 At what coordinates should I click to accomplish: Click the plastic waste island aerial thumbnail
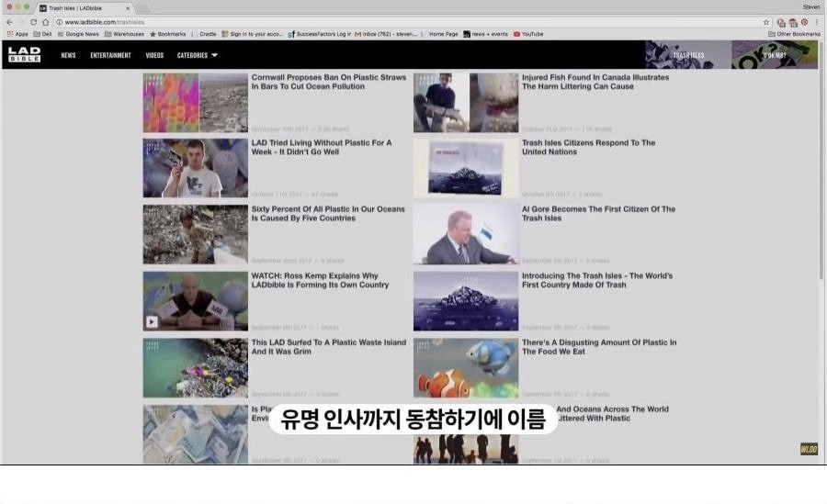coord(195,368)
